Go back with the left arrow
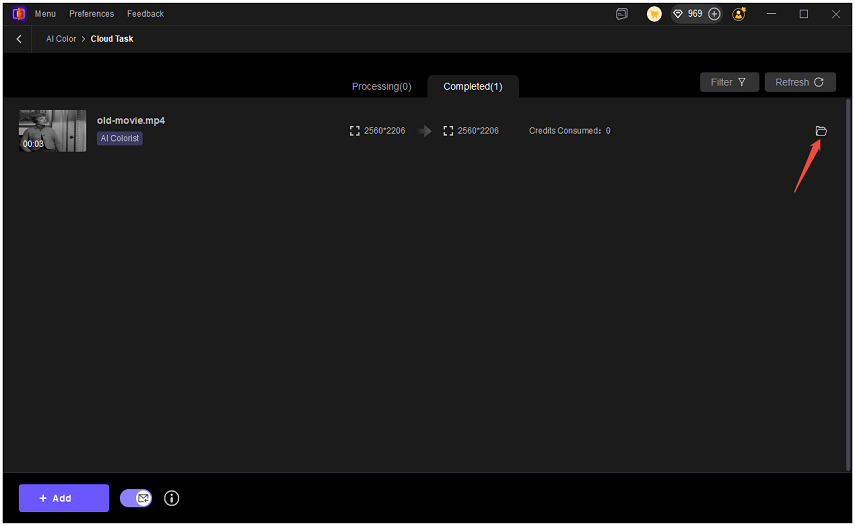 (x=19, y=39)
